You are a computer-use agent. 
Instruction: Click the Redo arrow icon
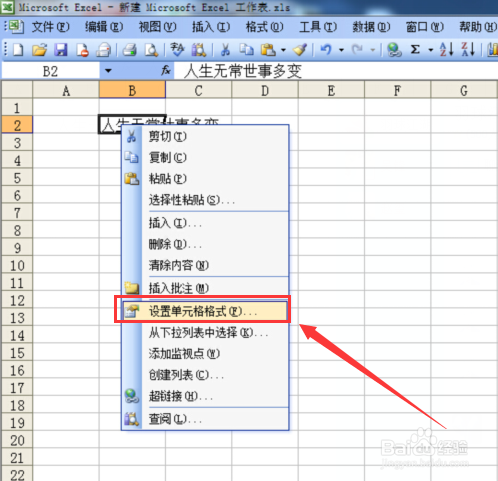coord(358,50)
